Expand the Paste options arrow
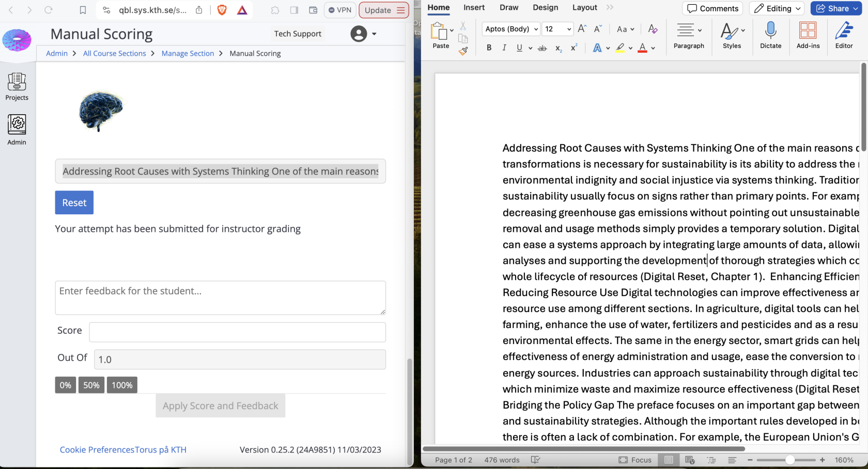Image resolution: width=868 pixels, height=469 pixels. pos(452,30)
